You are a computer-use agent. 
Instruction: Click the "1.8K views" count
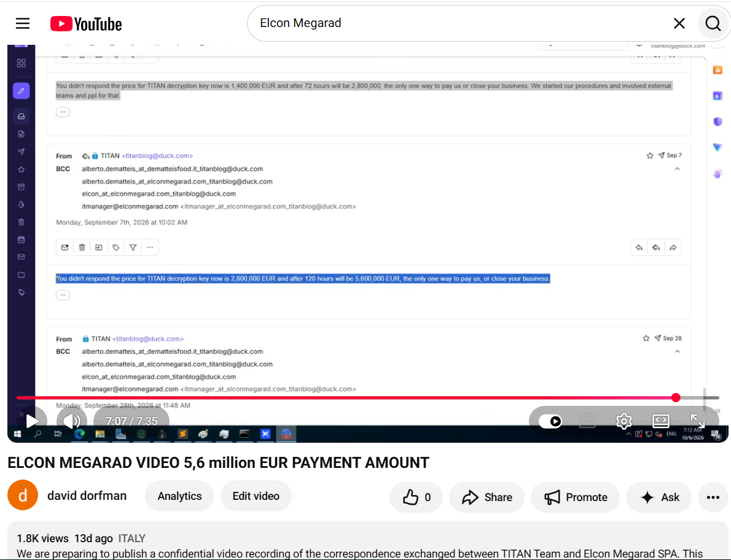pos(42,539)
